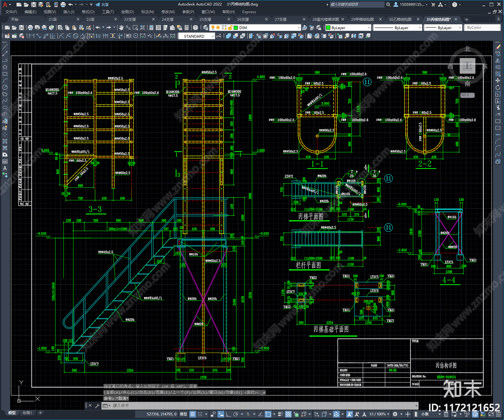
Task: Switch to the 开始 start tab
Action: coord(14,20)
